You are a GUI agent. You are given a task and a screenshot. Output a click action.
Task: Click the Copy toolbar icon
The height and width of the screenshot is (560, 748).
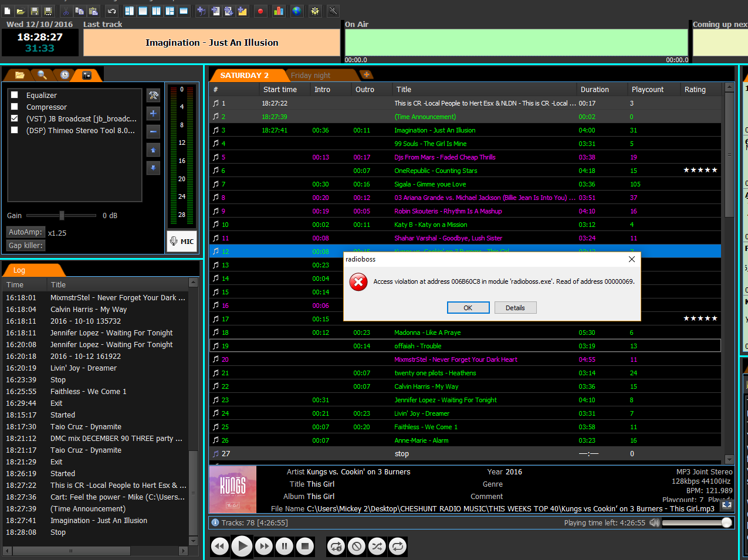[x=79, y=11]
